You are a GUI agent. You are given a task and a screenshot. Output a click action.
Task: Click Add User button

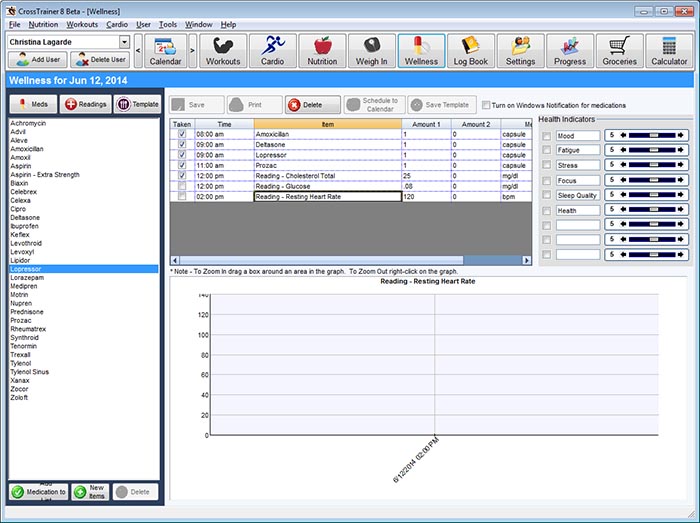pyautogui.click(x=38, y=59)
